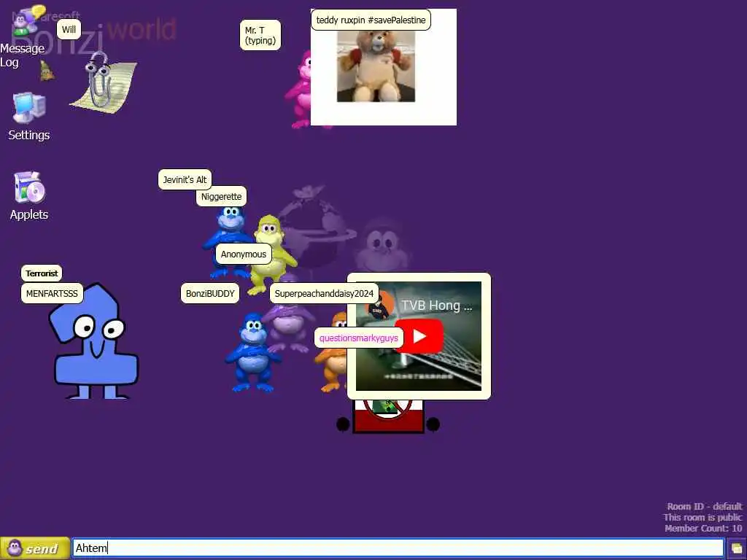
Task: Click the blue Bonzi under the BonziBUDDY tag
Action: pos(252,352)
